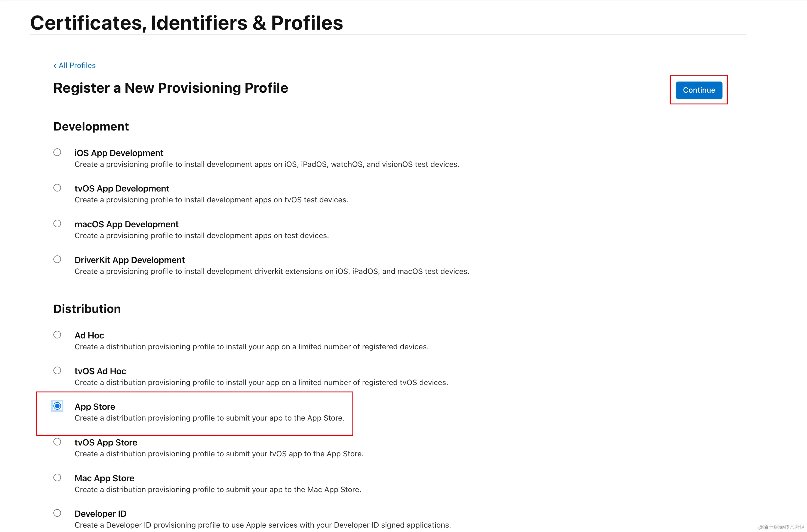The image size is (807, 532).
Task: Click the iOS App Development label
Action: pos(119,153)
